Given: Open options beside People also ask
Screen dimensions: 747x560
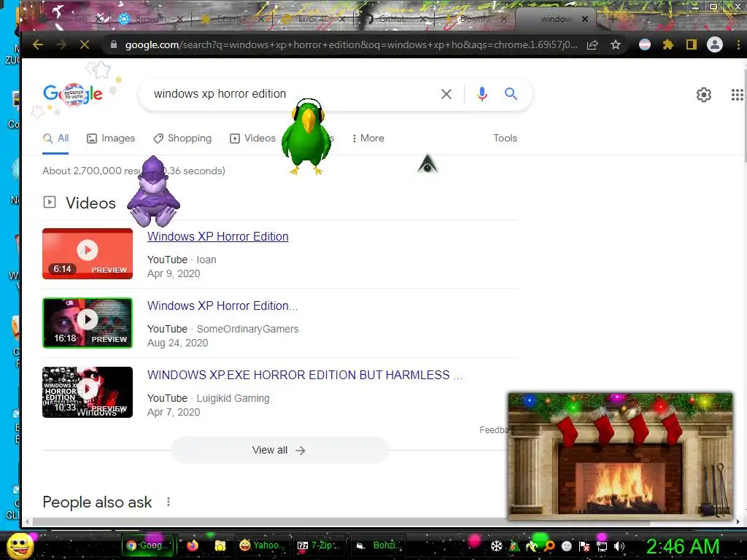Looking at the screenshot, I should (x=169, y=502).
